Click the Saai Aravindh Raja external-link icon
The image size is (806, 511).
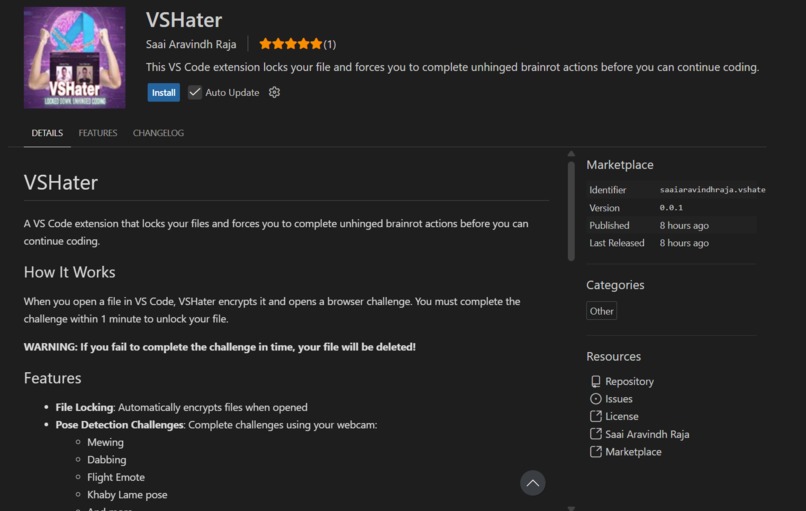coord(596,434)
